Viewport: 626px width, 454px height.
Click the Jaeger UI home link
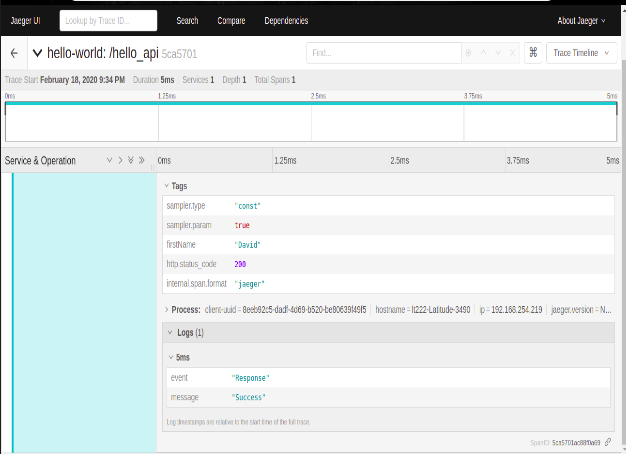(26, 21)
